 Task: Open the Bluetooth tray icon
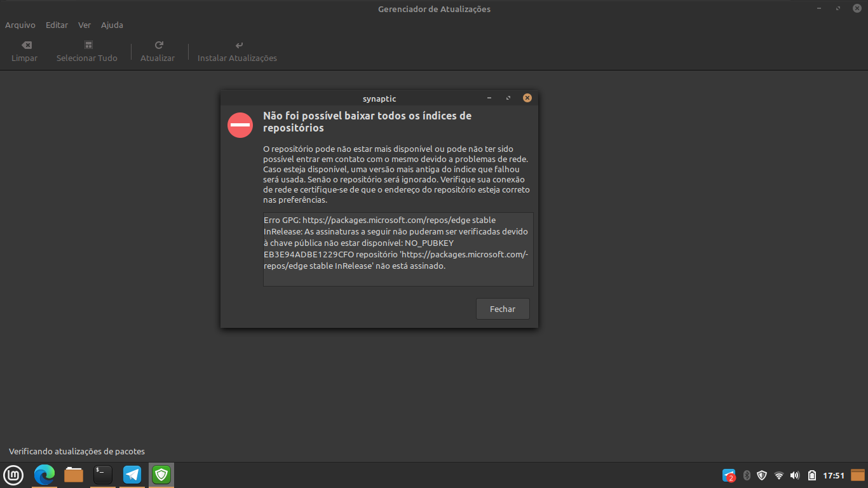(747, 475)
